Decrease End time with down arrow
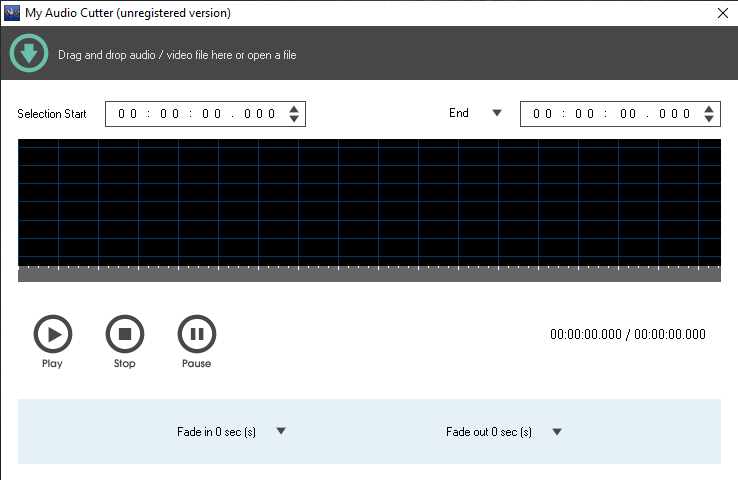This screenshot has height=480, width=738. pyautogui.click(x=709, y=119)
